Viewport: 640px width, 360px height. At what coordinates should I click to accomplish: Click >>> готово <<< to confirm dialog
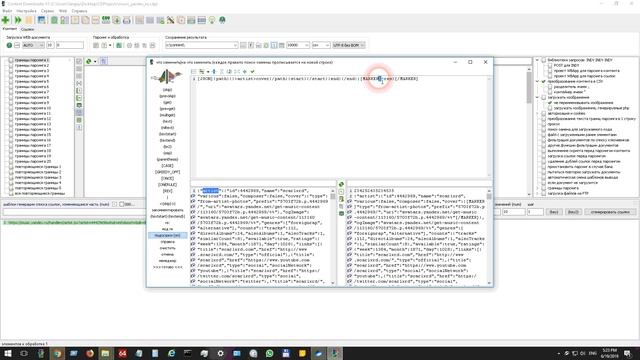[x=167, y=267]
